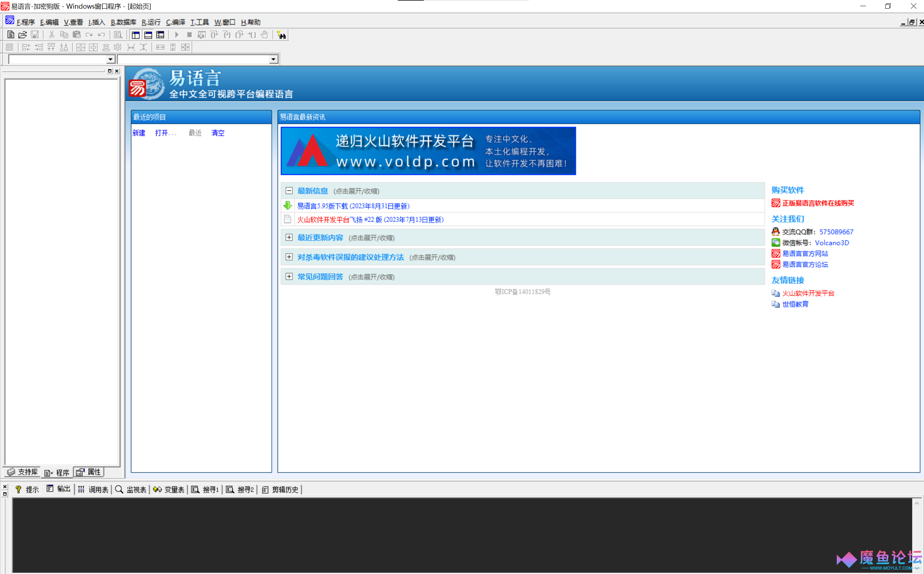Open the 世恒教育 friendly link
The width and height of the screenshot is (924, 574).
(x=795, y=304)
